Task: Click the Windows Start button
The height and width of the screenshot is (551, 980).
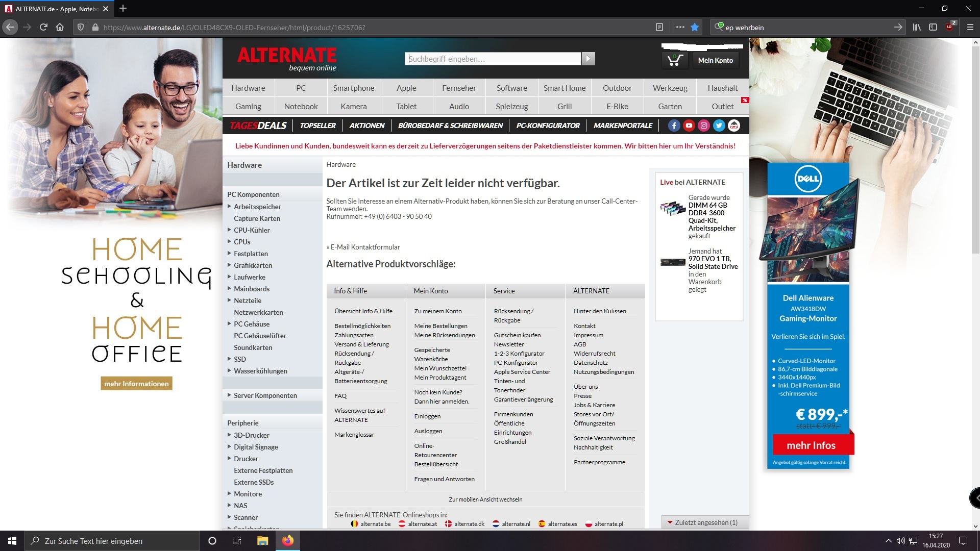Action: 12,541
